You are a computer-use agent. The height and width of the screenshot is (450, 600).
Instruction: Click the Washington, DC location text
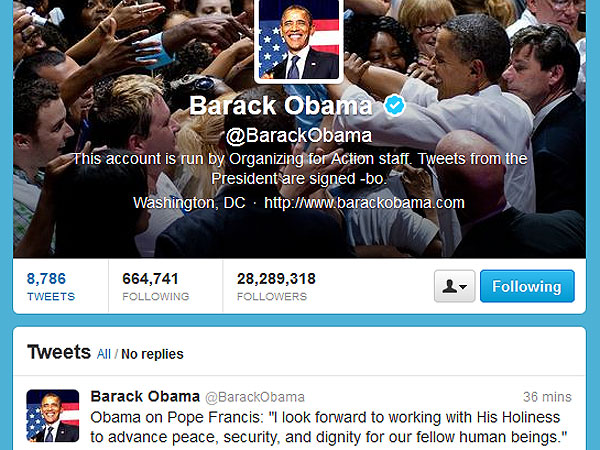click(x=189, y=202)
